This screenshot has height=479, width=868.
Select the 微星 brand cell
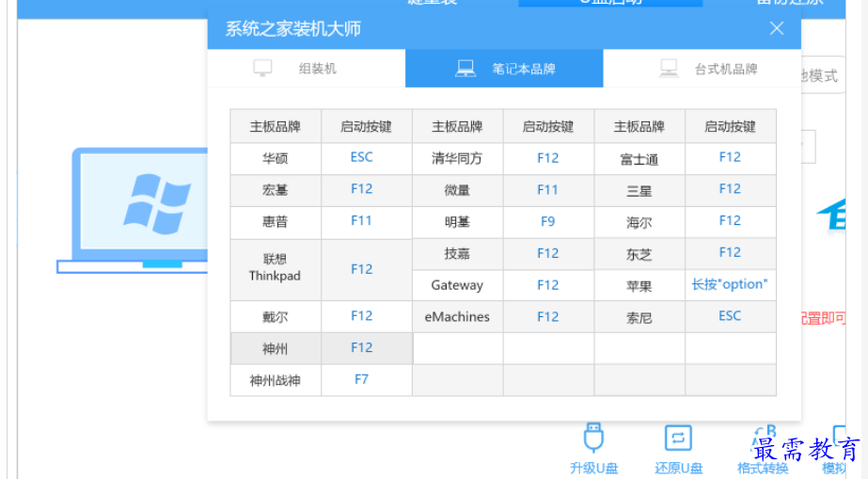(457, 190)
